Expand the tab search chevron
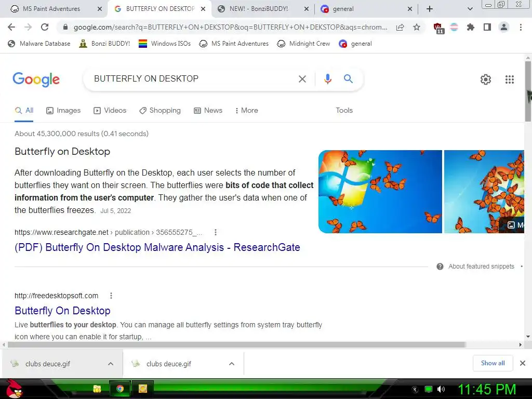The width and height of the screenshot is (532, 399). point(470,9)
